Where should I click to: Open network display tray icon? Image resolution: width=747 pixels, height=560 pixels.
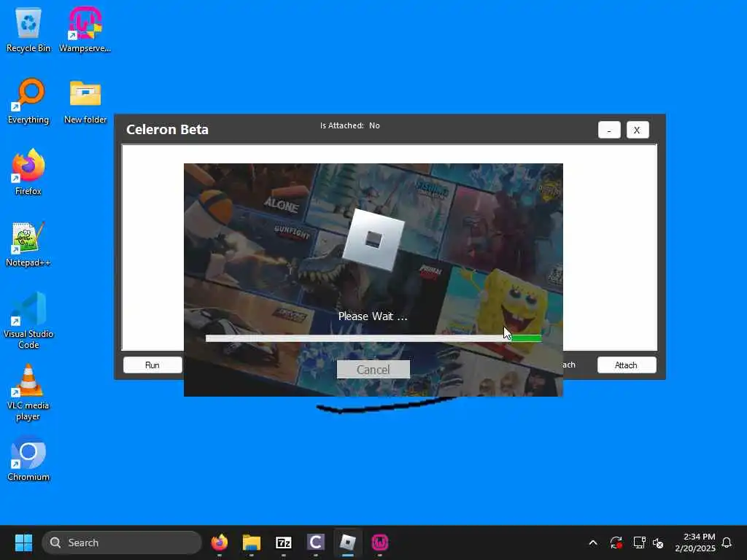[639, 542]
